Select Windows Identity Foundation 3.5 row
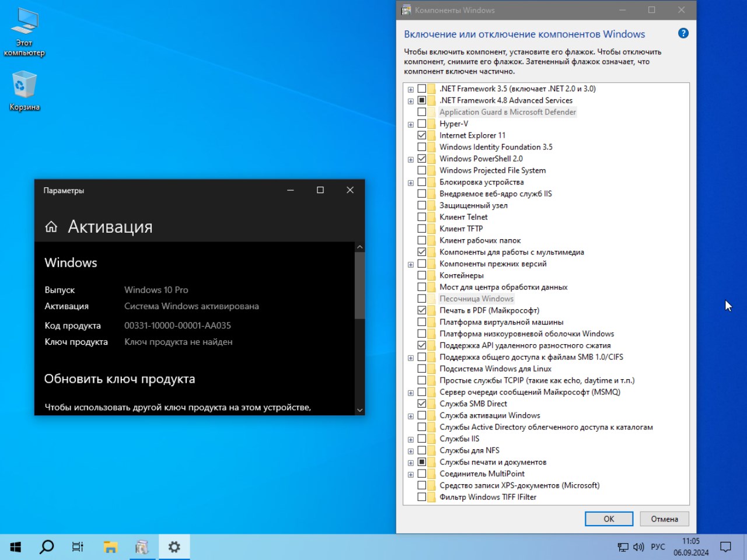The height and width of the screenshot is (560, 747). 496,147
